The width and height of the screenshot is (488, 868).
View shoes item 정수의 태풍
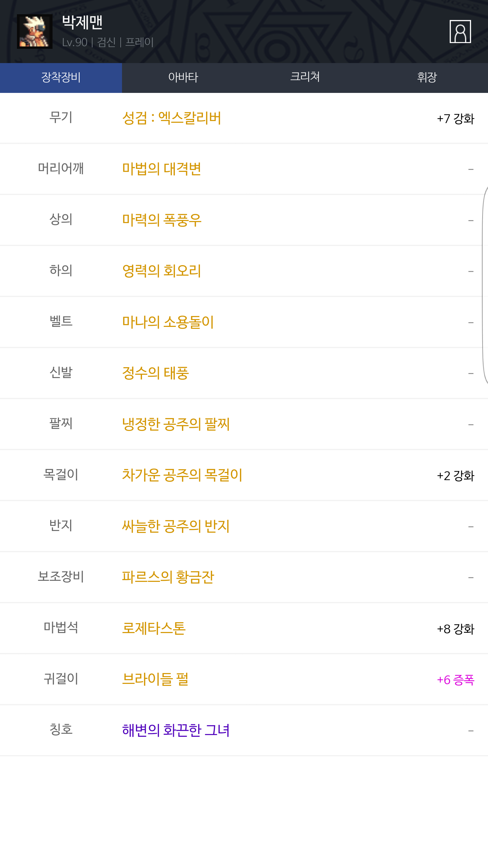(156, 373)
